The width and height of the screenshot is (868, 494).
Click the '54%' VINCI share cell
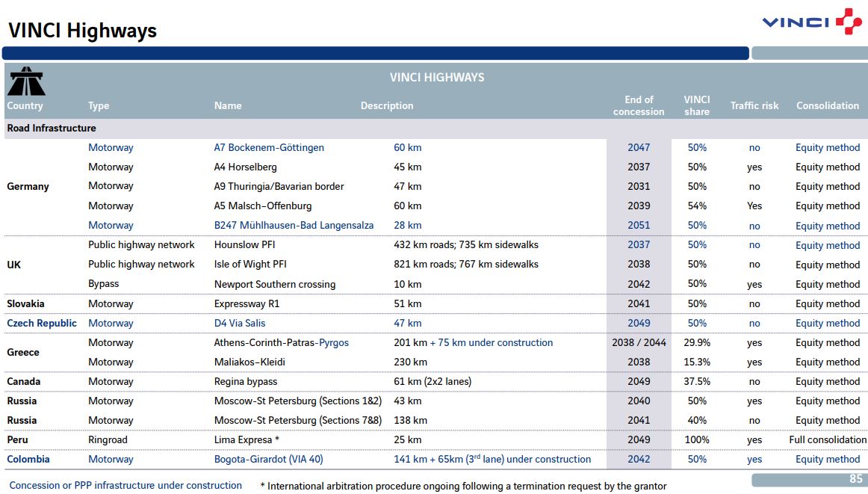[697, 206]
